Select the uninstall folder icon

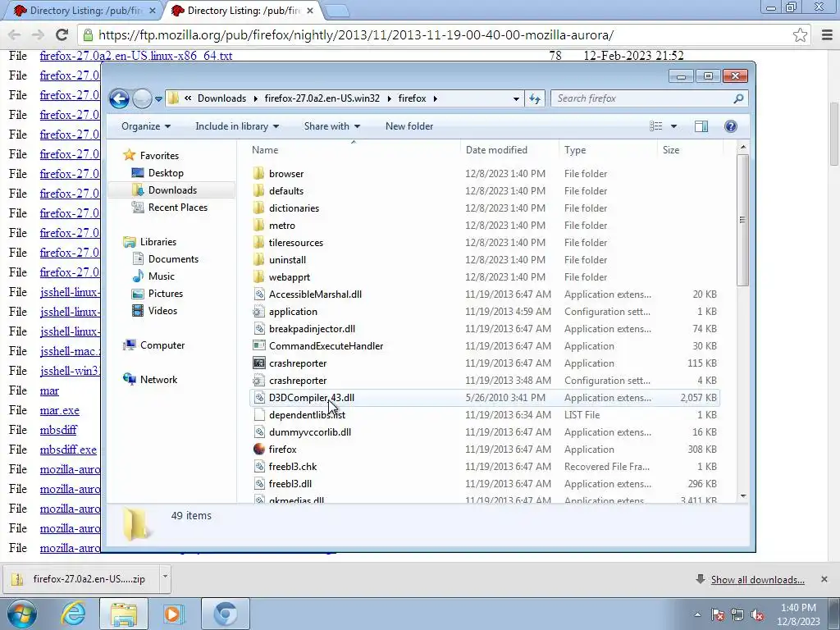click(258, 259)
